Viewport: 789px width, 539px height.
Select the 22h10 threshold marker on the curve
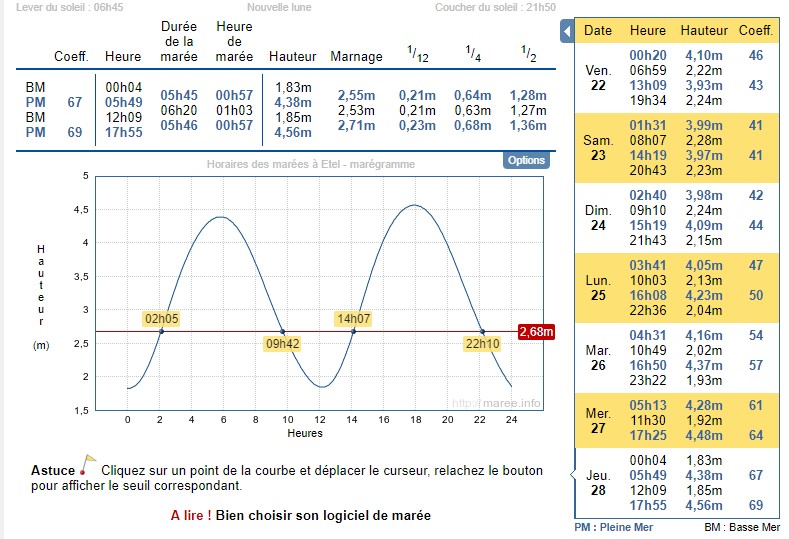[x=483, y=344]
